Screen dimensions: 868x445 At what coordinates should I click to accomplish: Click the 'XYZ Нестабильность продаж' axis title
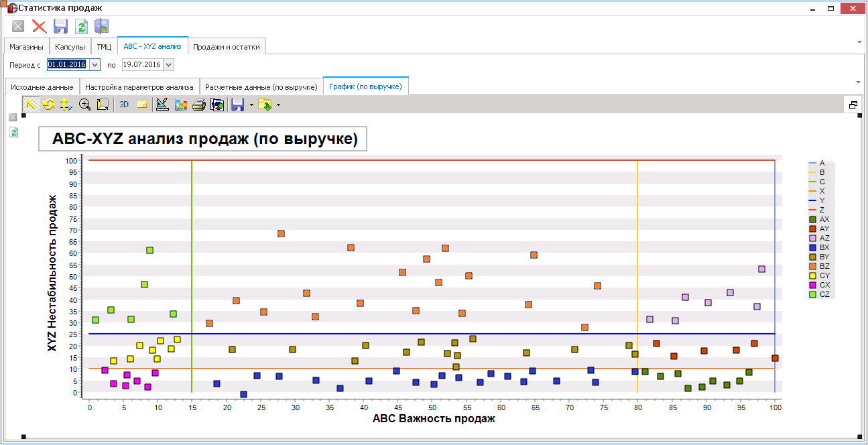click(52, 273)
